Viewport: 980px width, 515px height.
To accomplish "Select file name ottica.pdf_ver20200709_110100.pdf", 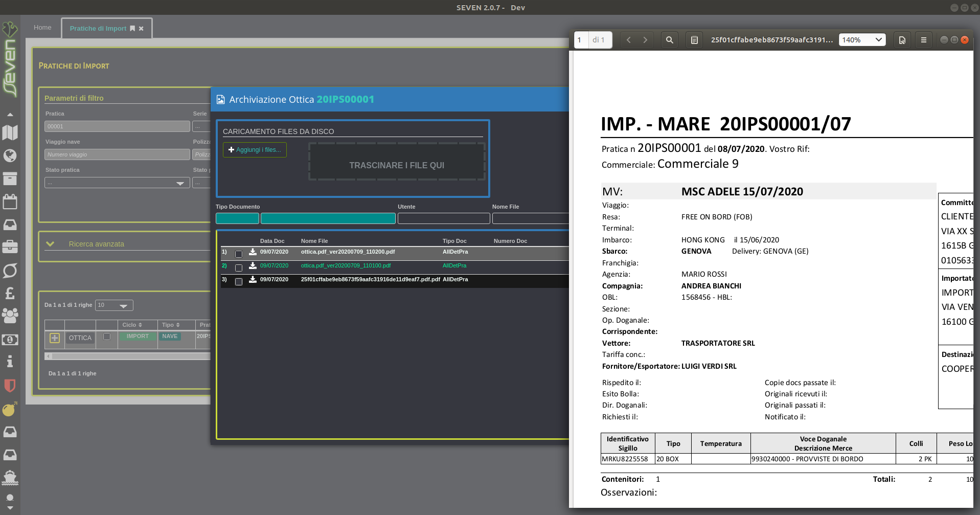I will tap(346, 266).
